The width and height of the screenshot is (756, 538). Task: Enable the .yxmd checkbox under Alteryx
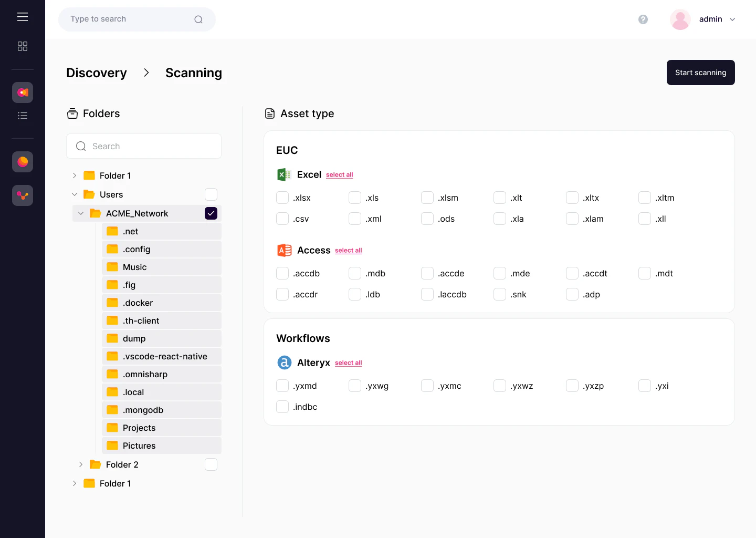[x=282, y=386]
